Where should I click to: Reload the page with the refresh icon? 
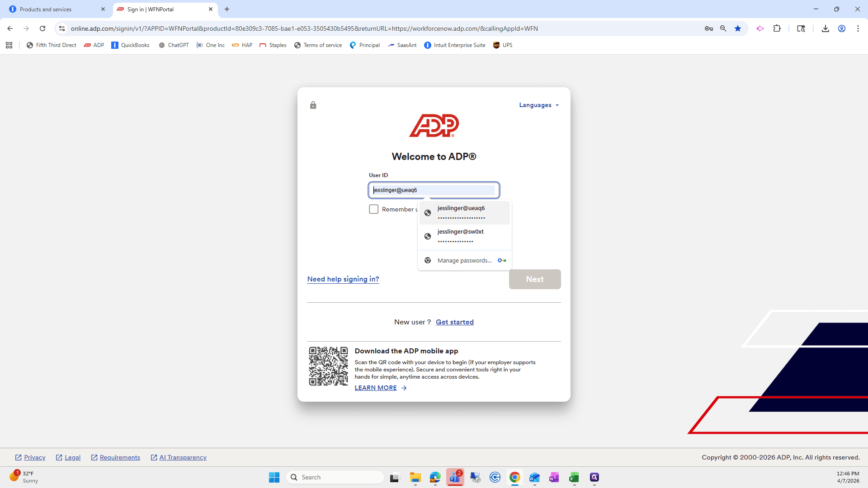tap(42, 28)
